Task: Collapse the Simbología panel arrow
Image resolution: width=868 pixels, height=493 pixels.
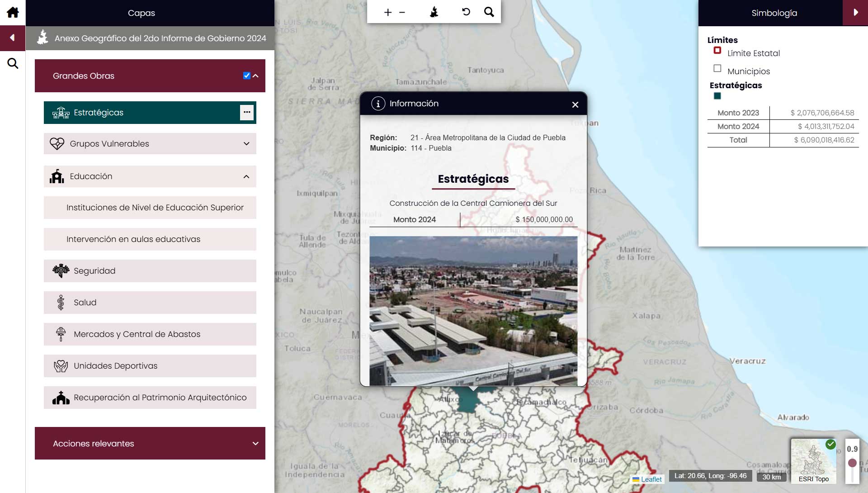Action: (855, 13)
